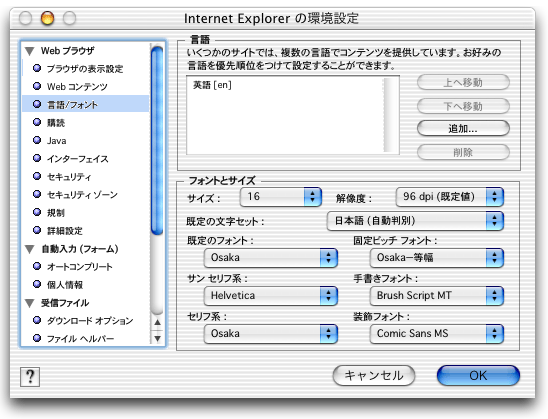Screen dimensions: 548x419
Task: Collapse the Web ブラウザ disclosure triangle
Action: [30, 51]
